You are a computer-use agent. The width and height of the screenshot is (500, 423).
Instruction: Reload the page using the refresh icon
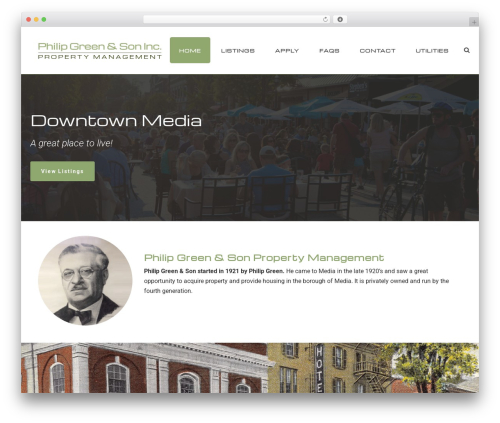[325, 19]
